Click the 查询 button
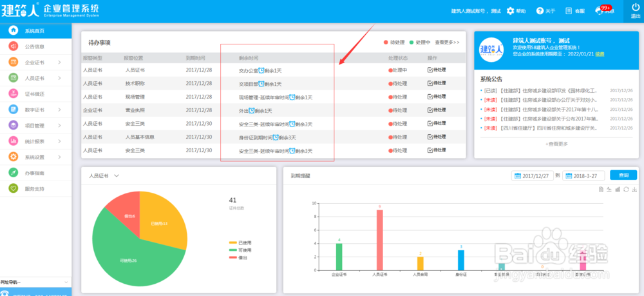The width and height of the screenshot is (644, 296). (x=623, y=175)
